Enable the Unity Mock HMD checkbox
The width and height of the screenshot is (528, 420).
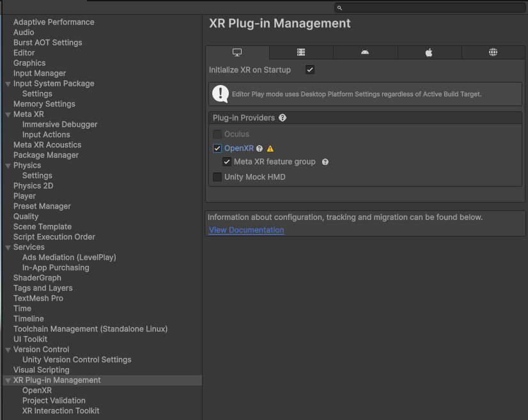(217, 177)
